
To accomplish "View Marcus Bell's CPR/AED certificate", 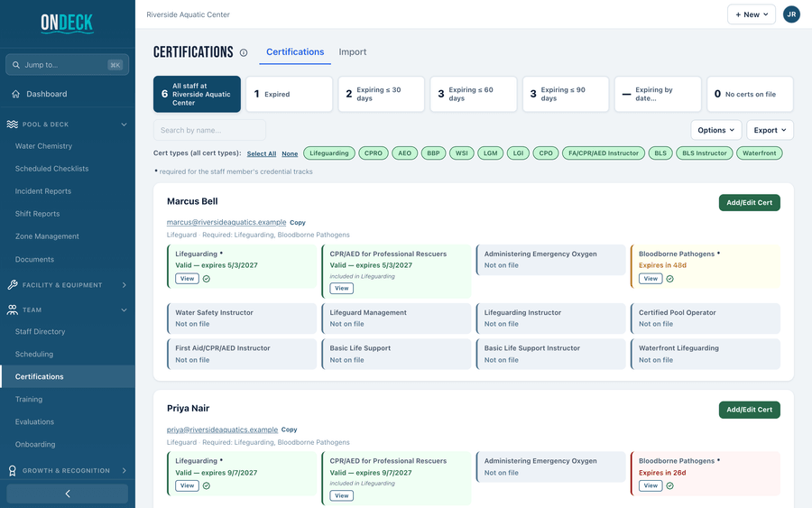I will [342, 288].
